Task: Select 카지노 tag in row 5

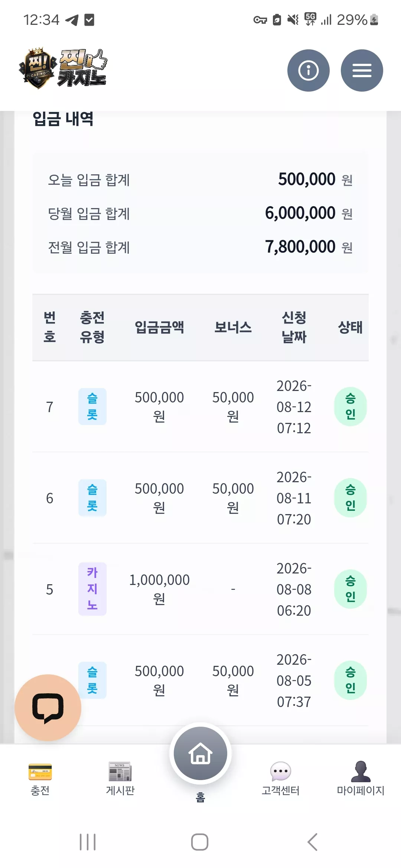Action: coord(92,589)
